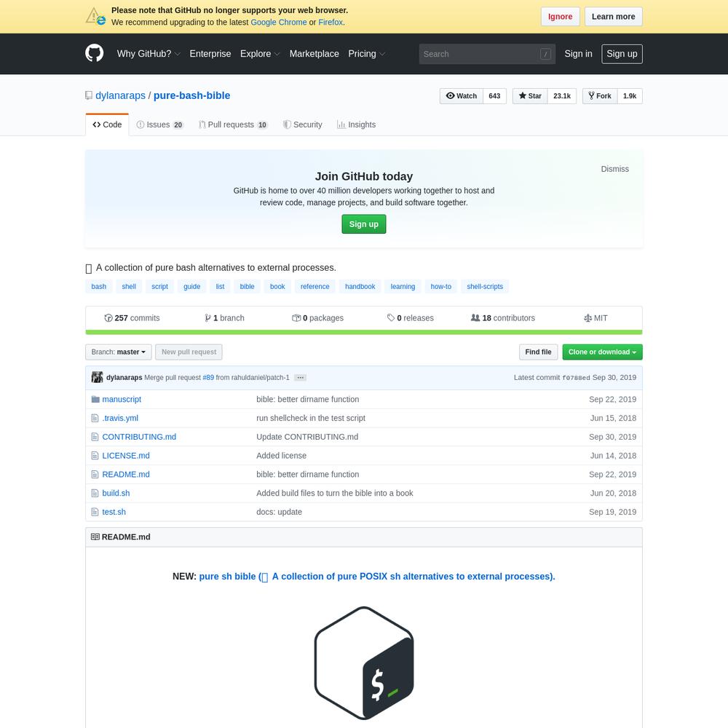This screenshot has height=728, width=728.
Task: Click the browser warning icon in banner
Action: click(x=95, y=16)
